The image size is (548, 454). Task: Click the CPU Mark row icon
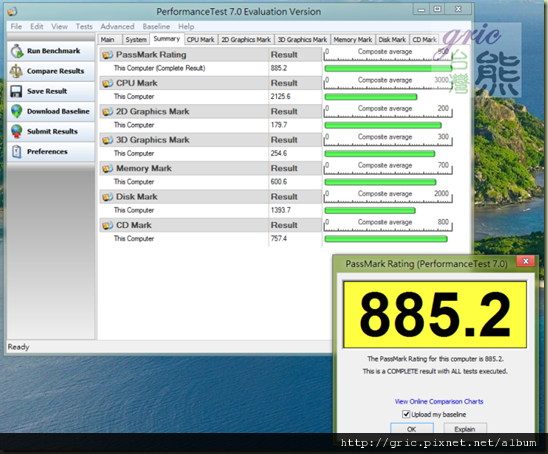(x=107, y=83)
